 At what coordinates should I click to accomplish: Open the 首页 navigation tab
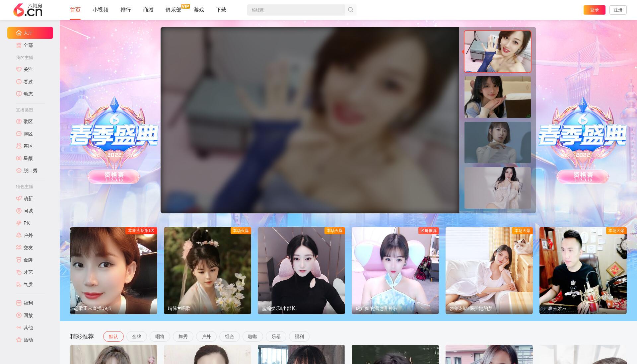[75, 10]
